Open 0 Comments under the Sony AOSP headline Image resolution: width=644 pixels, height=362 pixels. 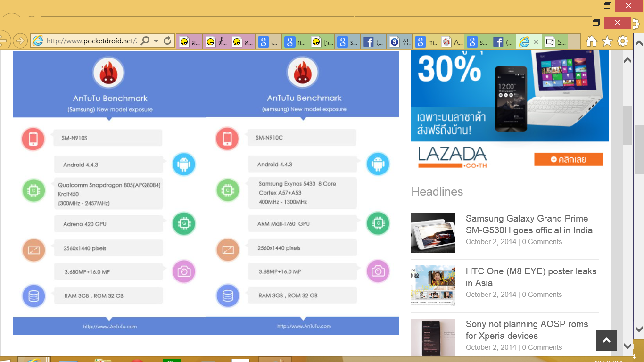[x=542, y=347]
